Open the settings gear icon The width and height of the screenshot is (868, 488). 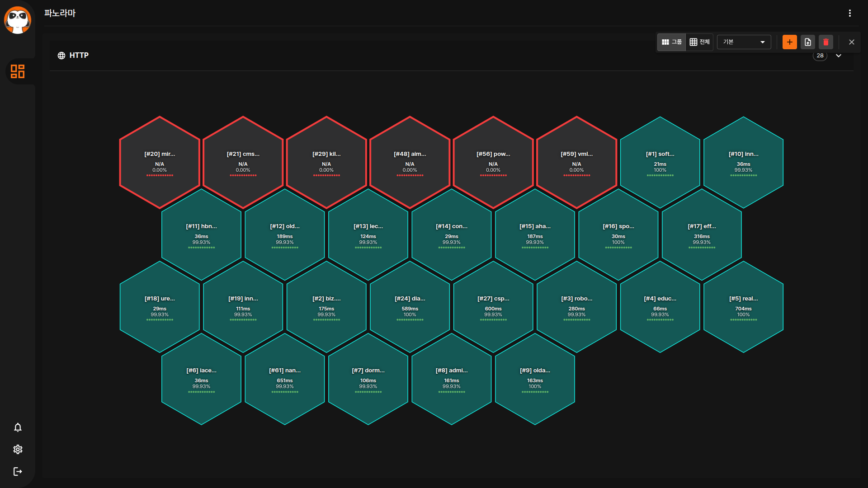18,449
